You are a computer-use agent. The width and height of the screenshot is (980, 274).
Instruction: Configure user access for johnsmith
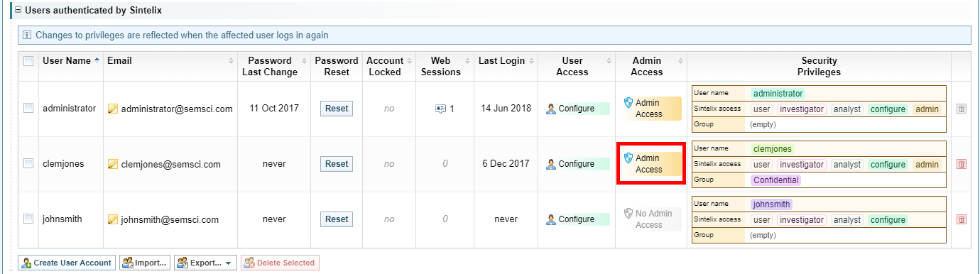(x=577, y=219)
